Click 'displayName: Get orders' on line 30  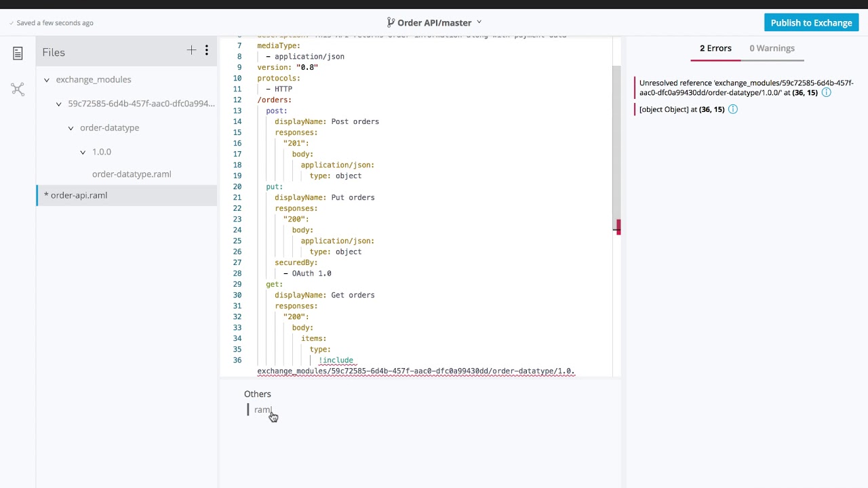click(325, 295)
